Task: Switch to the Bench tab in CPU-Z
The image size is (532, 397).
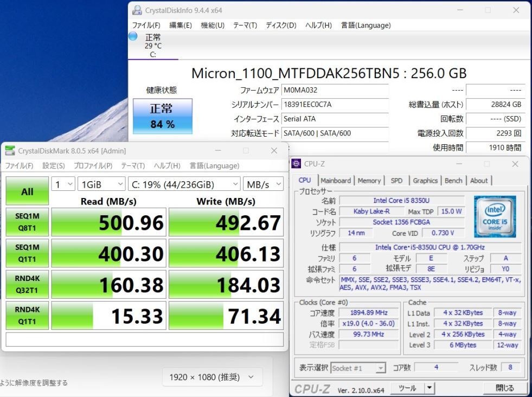Action: pyautogui.click(x=453, y=181)
